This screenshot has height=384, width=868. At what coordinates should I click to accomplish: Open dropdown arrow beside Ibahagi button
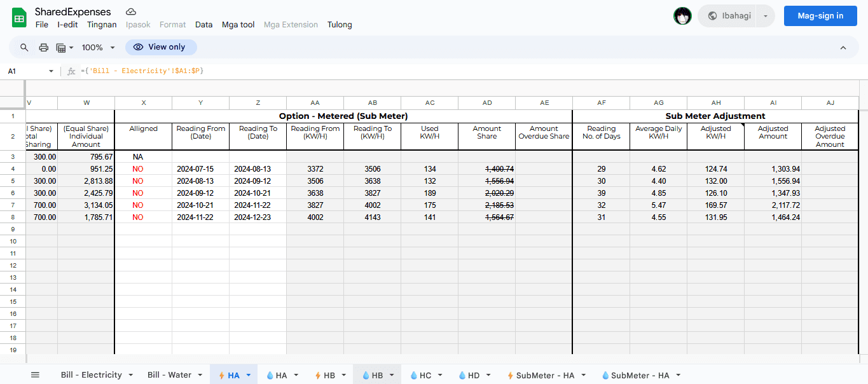pyautogui.click(x=766, y=16)
